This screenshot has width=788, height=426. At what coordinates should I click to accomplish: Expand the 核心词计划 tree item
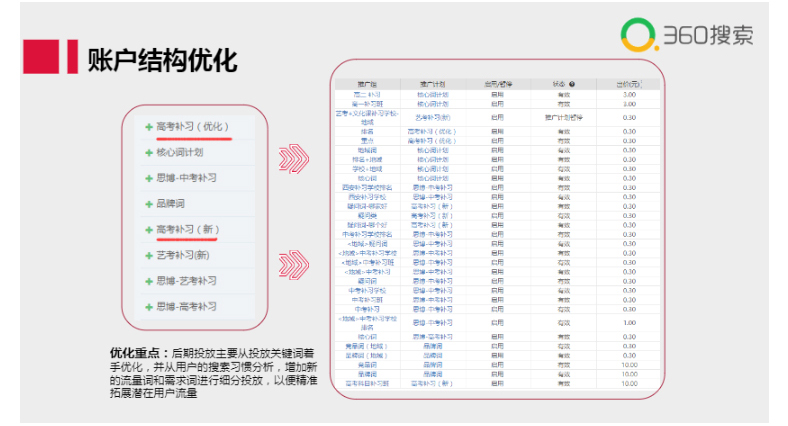point(149,153)
